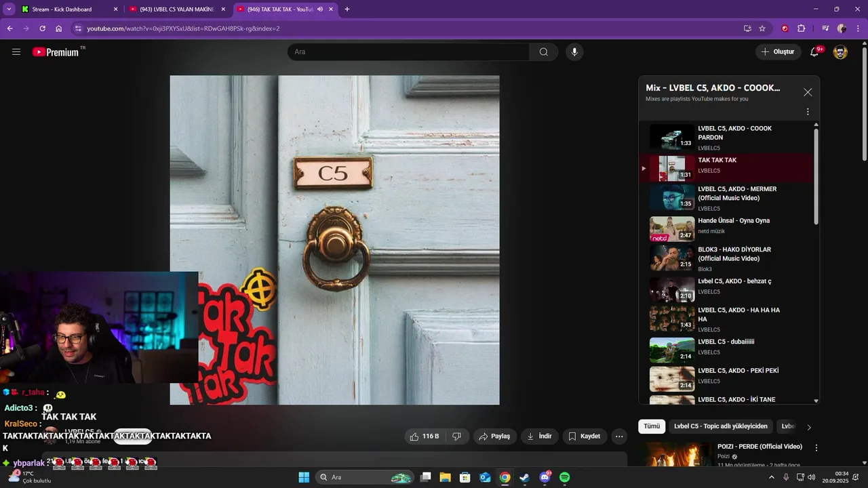The image size is (868, 488).
Task: Click the Chrome address bar URL
Action: 183,28
